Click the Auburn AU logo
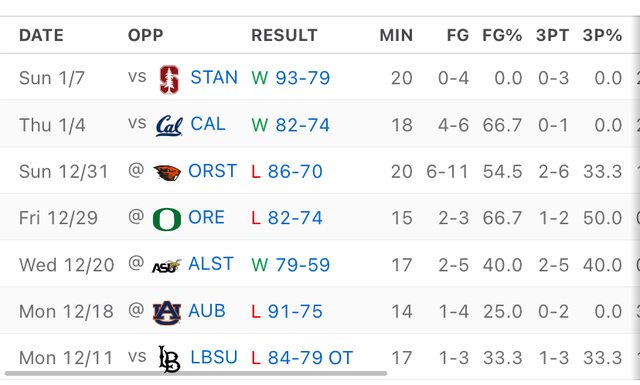The width and height of the screenshot is (640, 385). click(167, 313)
